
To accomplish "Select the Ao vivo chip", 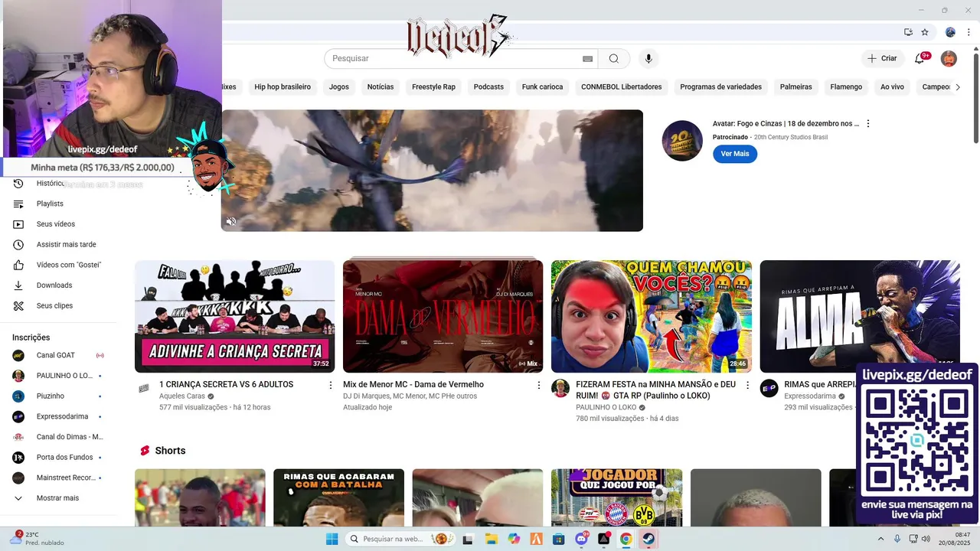I will (x=892, y=86).
